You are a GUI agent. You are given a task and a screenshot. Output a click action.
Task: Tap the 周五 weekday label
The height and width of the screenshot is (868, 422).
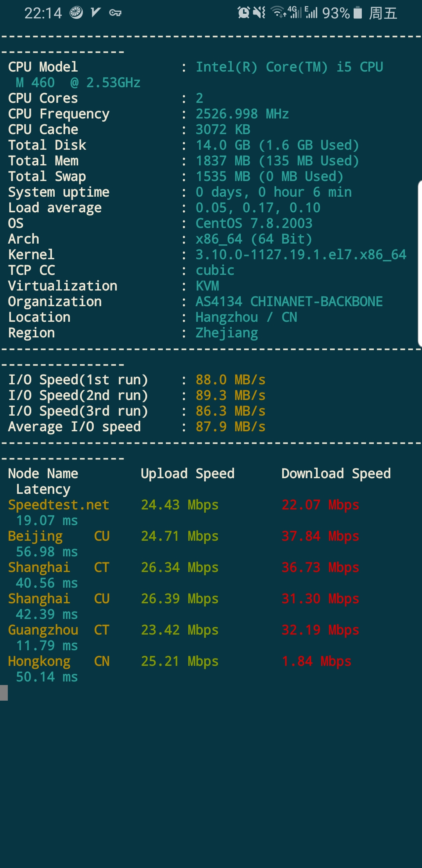383,13
